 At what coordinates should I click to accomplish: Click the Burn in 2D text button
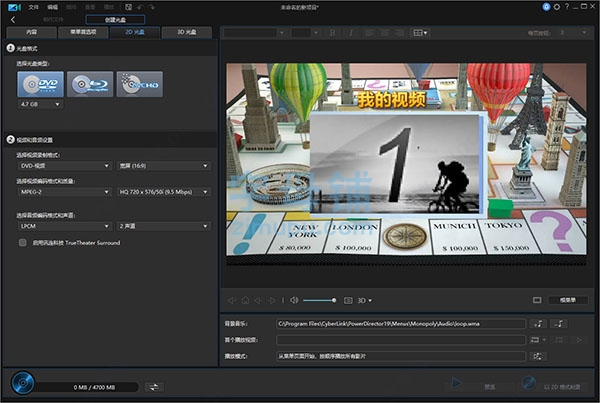[x=562, y=387]
